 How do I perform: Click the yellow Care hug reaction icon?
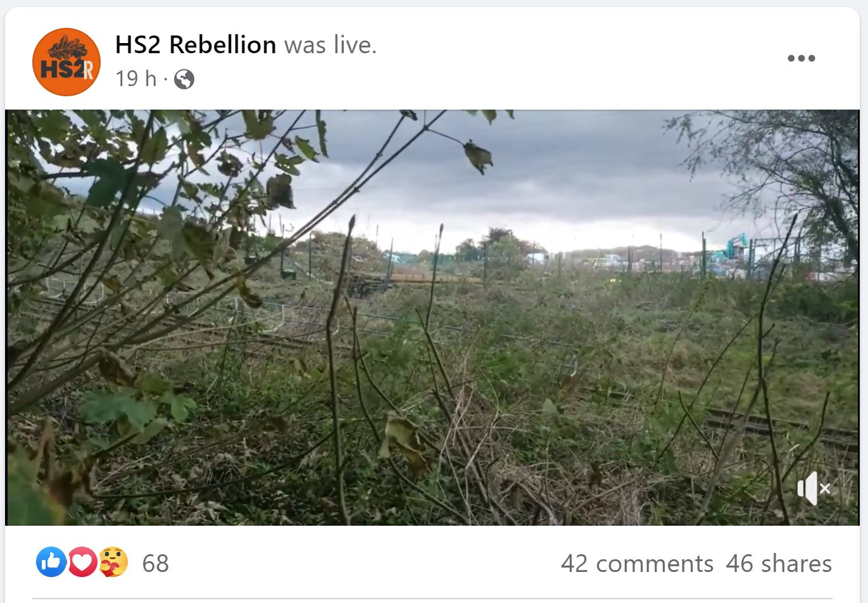click(113, 562)
